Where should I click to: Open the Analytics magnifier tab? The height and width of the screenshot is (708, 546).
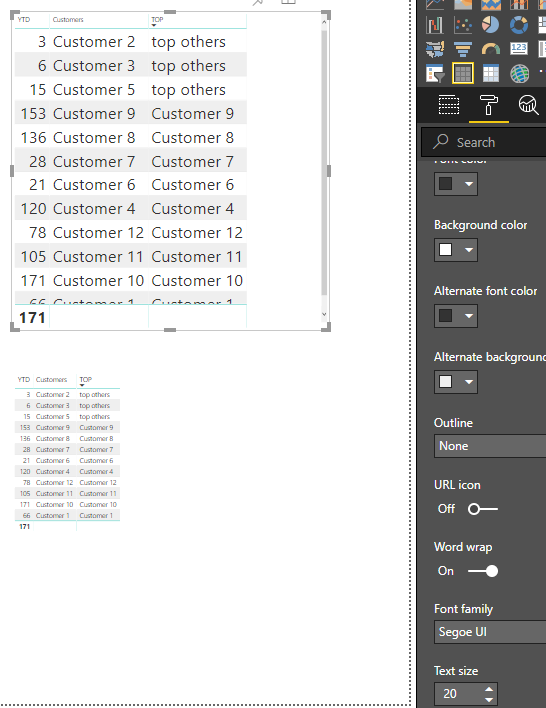coord(528,105)
